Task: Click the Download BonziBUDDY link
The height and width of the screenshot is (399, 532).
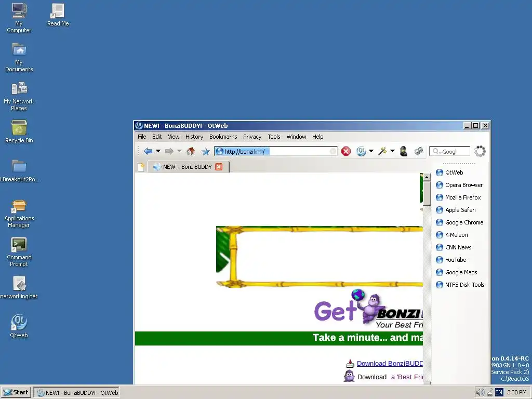Action: [x=390, y=364]
